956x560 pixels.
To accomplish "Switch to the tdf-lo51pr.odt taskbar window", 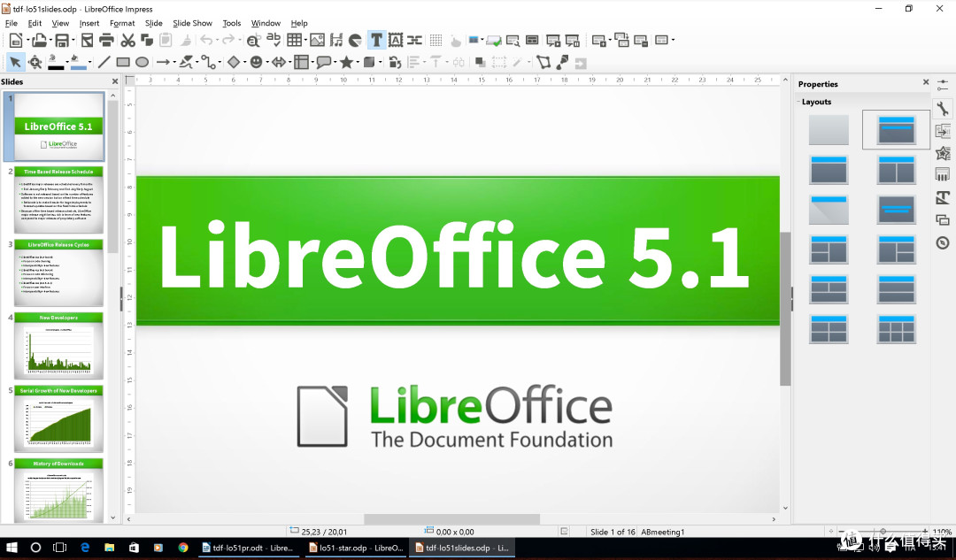I will coord(248,548).
